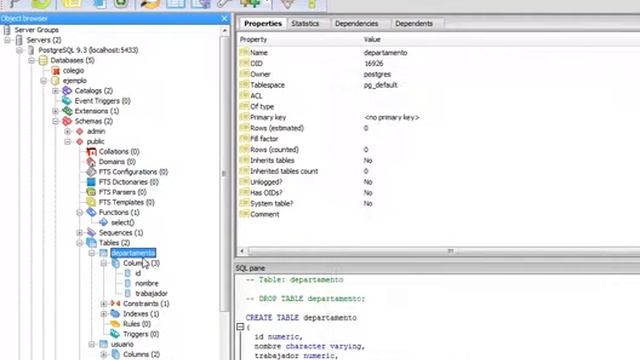Click the FTS Configurations (0) icon
The width and height of the screenshot is (640, 360).
tap(91, 172)
